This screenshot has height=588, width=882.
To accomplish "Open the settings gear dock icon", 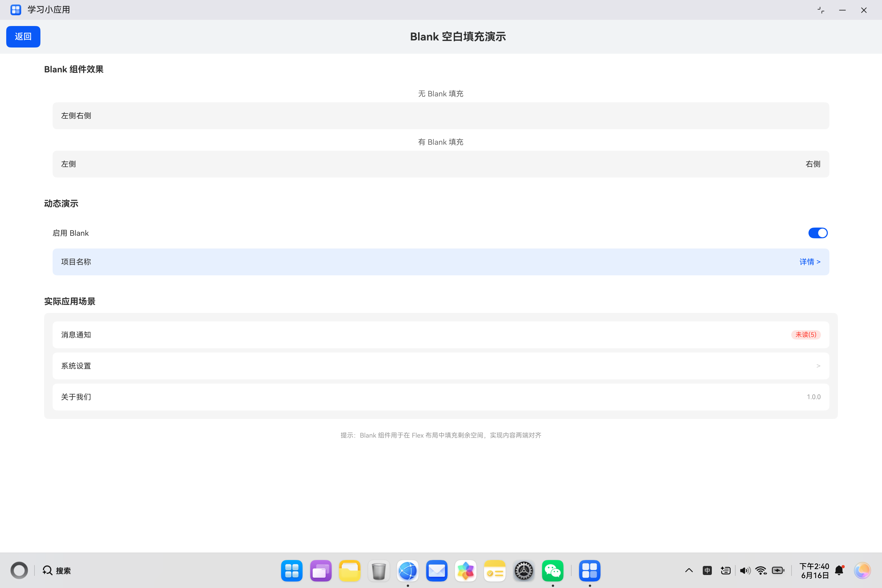I will click(524, 571).
